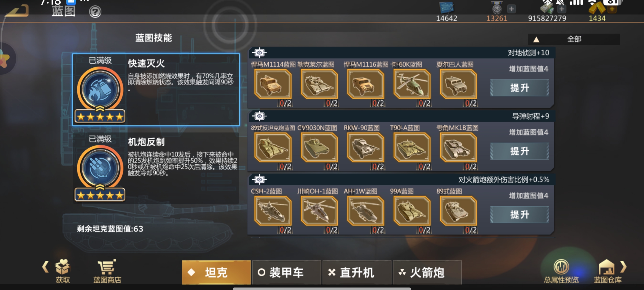The width and height of the screenshot is (644, 290).
Task: Click 提升 button for 导弹射程 row
Action: pyautogui.click(x=519, y=151)
